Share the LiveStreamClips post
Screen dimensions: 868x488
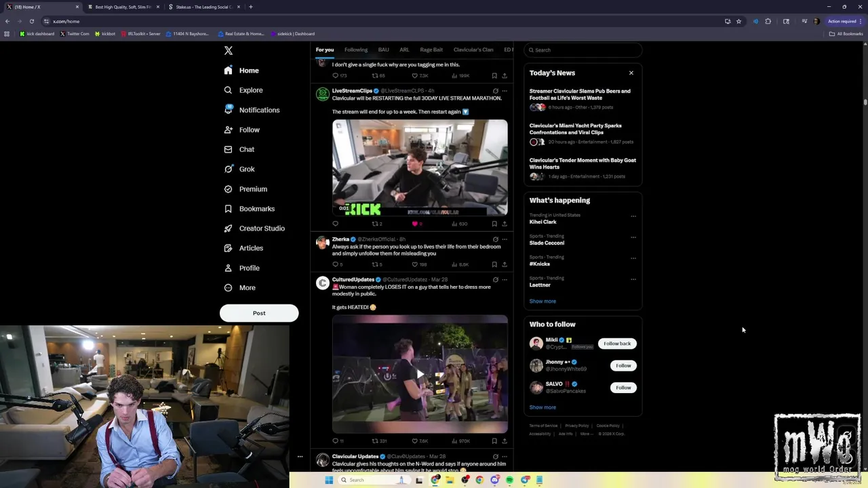click(504, 224)
